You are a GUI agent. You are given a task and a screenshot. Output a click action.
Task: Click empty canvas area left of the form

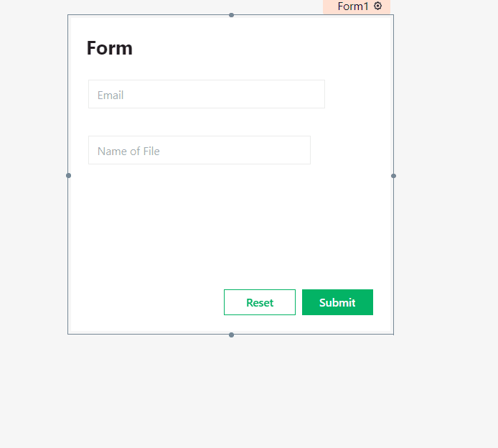point(34,179)
